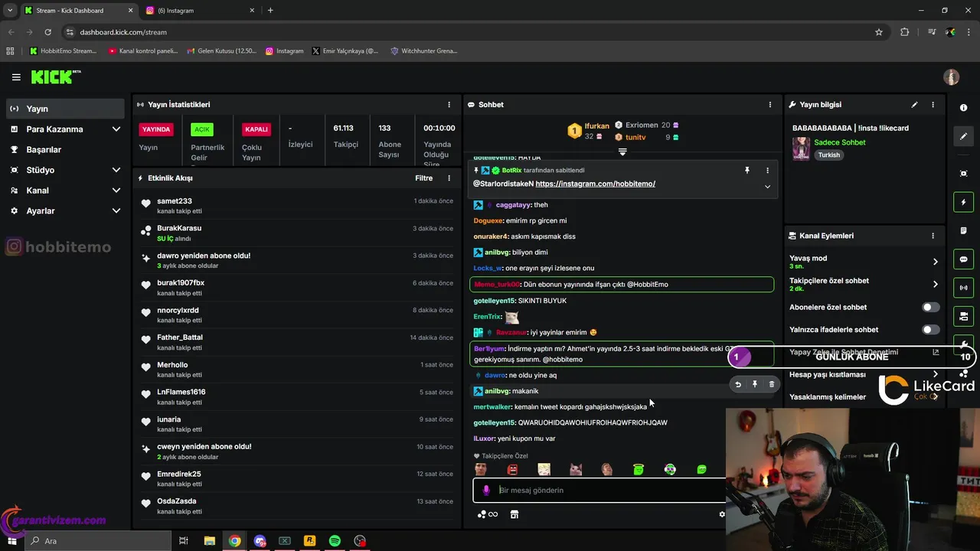Edit stream info with the pencil icon
Image resolution: width=980 pixels, height=551 pixels.
pos(914,105)
